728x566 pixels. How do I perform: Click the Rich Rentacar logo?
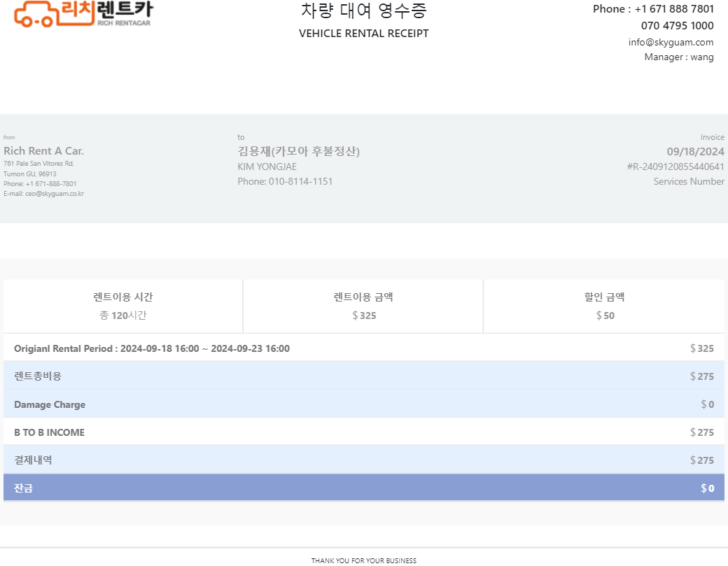pyautogui.click(x=83, y=14)
